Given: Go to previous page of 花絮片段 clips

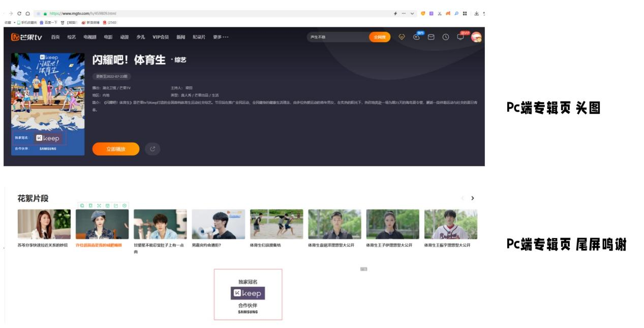Looking at the screenshot, I should (462, 198).
